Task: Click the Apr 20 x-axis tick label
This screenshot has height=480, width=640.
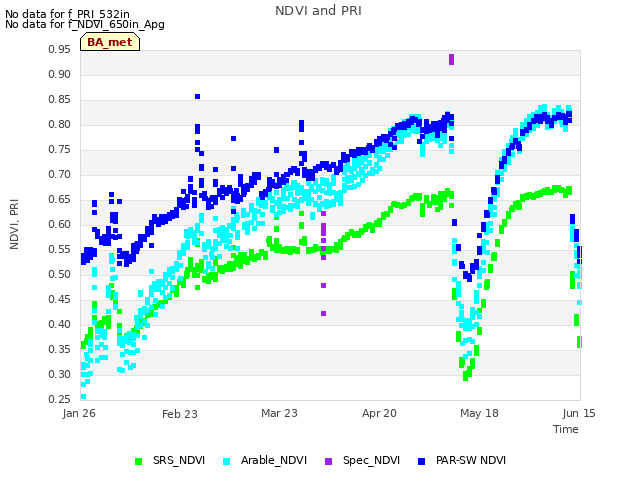Action: (x=379, y=413)
